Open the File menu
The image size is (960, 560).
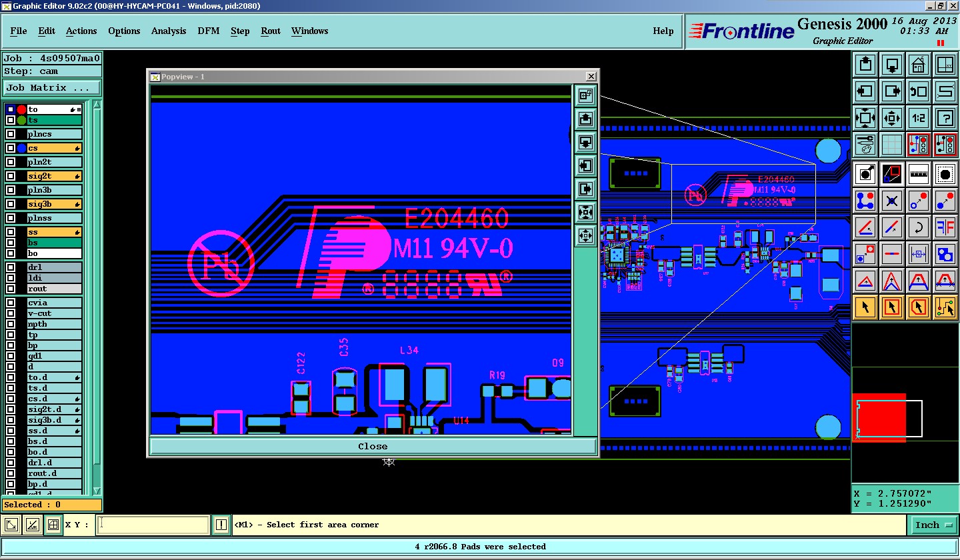coord(19,31)
